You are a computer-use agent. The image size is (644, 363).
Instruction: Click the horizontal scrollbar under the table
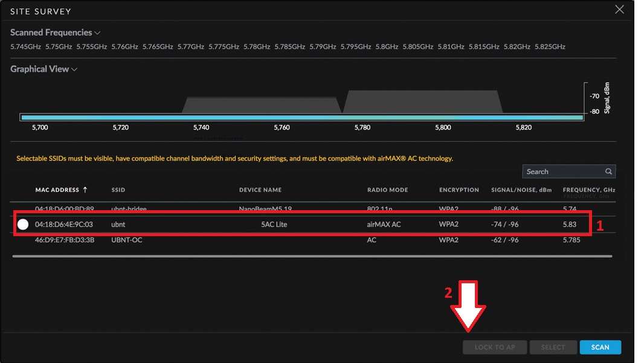tap(312, 256)
